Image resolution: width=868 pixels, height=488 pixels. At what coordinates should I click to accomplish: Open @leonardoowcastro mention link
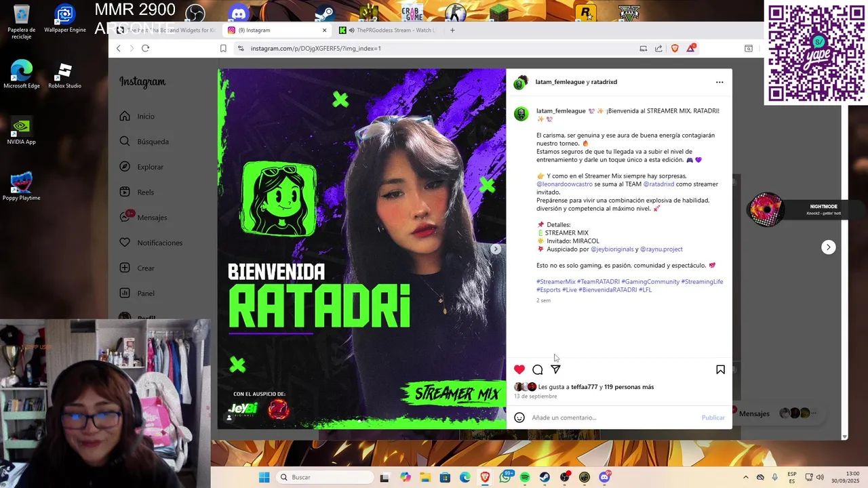(564, 184)
